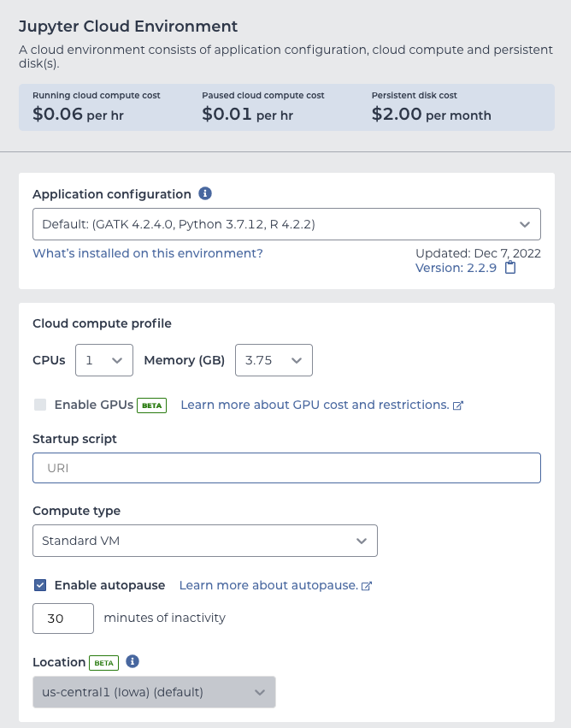Click the Version: 2.2.9 link
571x728 pixels.
coord(456,268)
